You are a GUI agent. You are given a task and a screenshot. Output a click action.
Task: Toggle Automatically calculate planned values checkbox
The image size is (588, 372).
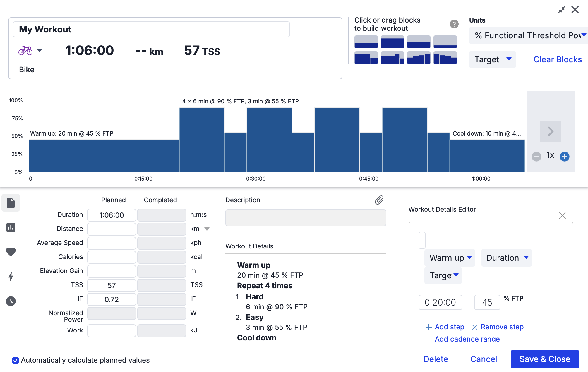16,360
